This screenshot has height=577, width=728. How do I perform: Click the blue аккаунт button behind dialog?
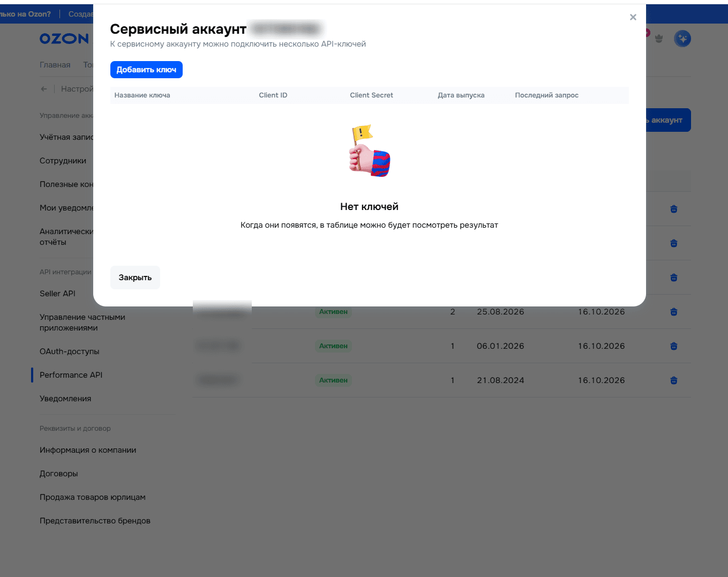click(x=668, y=120)
